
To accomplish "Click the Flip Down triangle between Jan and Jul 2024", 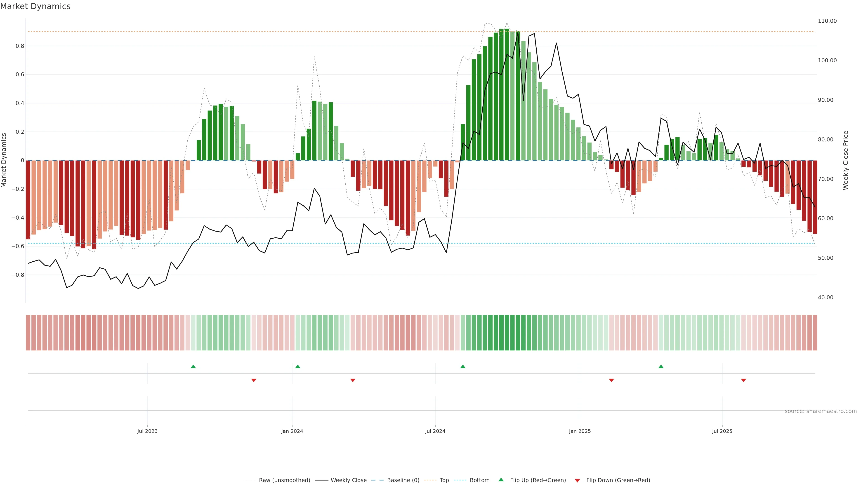I will pos(353,380).
